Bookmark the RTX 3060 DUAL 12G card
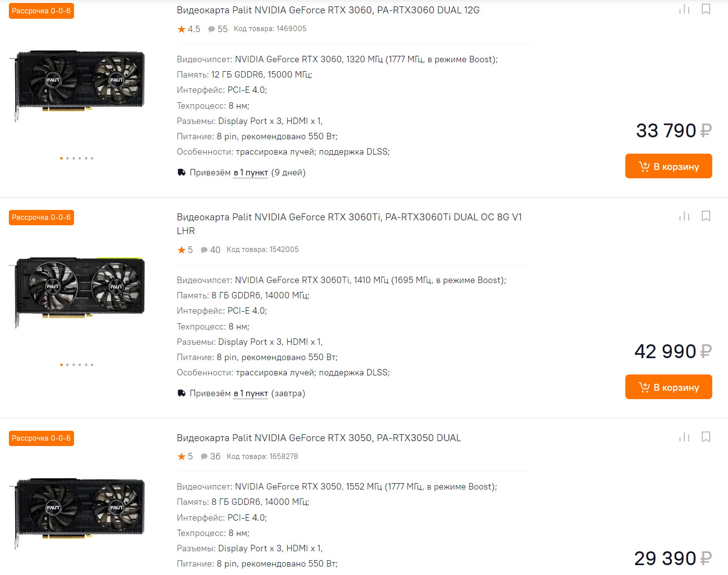The height and width of the screenshot is (575, 728). (x=706, y=9)
